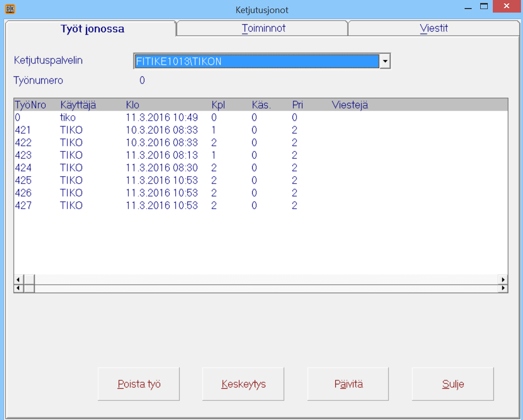Image resolution: width=523 pixels, height=420 pixels.
Task: Switch to the Toiminnot tab
Action: [x=263, y=28]
